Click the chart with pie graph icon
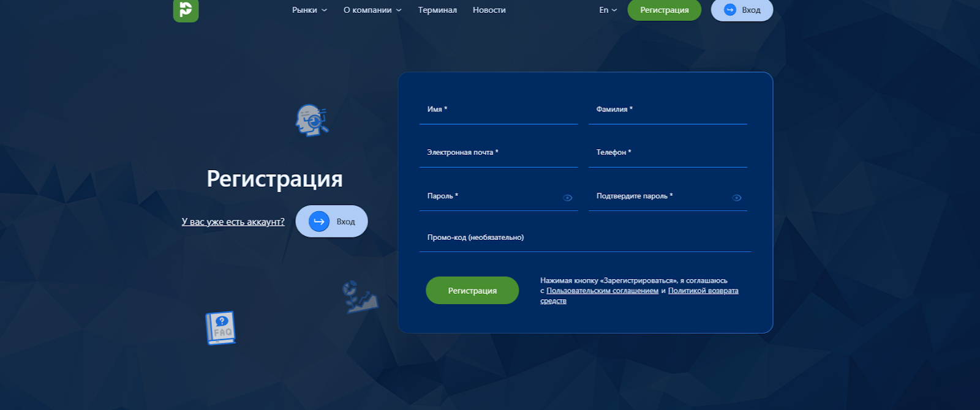The image size is (980, 410). (360, 297)
